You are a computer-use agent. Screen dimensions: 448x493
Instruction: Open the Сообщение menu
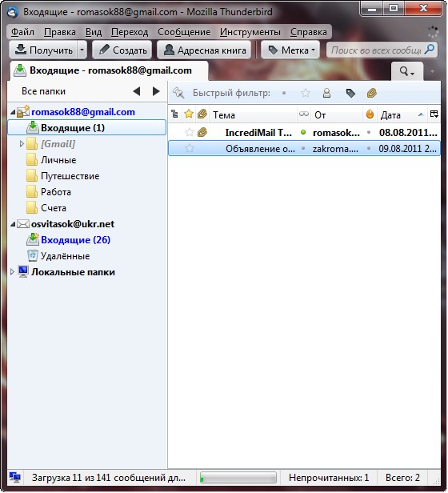click(x=184, y=32)
